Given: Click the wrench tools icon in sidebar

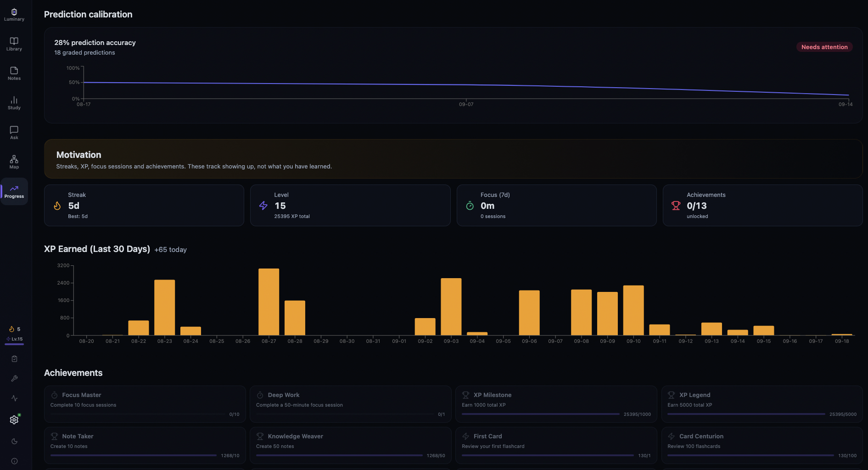Looking at the screenshot, I should [14, 379].
